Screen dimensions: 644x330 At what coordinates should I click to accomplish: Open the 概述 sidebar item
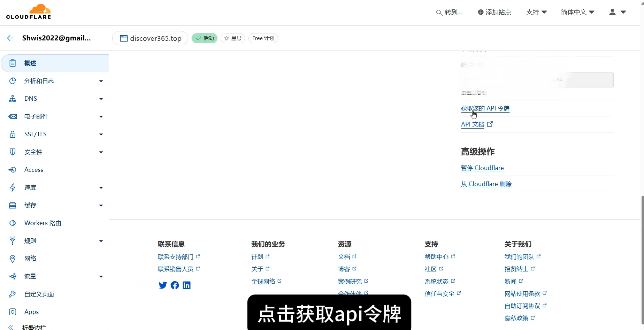coord(55,63)
